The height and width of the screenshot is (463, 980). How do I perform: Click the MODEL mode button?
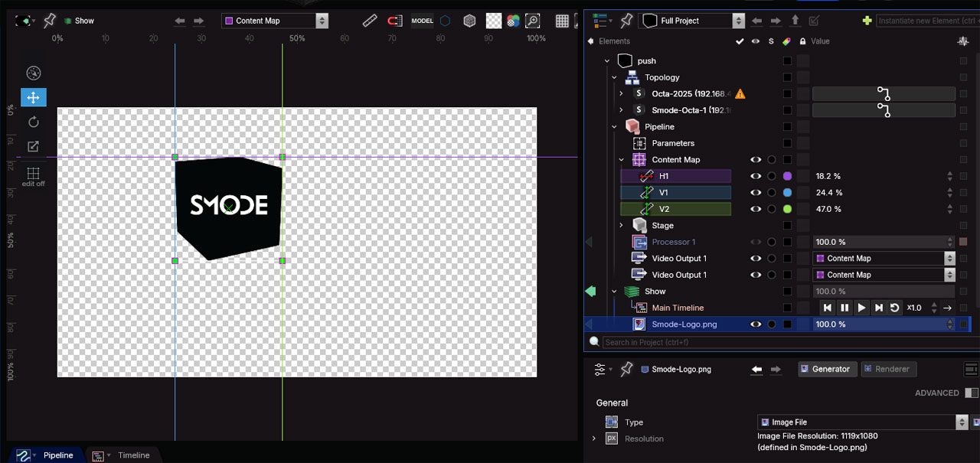[x=423, y=21]
